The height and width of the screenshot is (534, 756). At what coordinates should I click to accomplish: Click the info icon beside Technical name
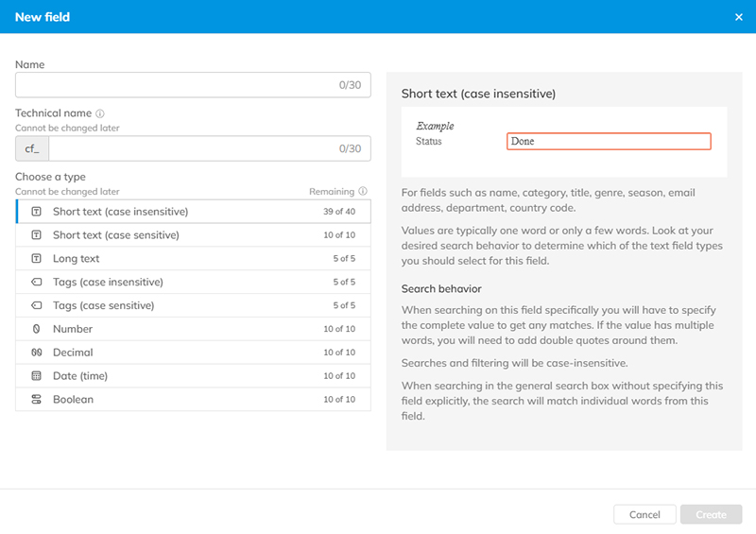pyautogui.click(x=100, y=113)
